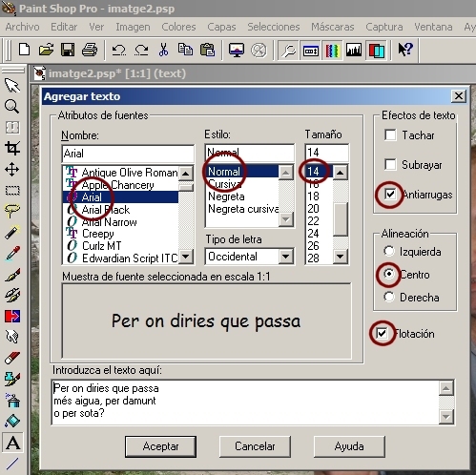This screenshot has width=476, height=475.
Task: Toggle the histogram window icon
Action: coord(354,50)
